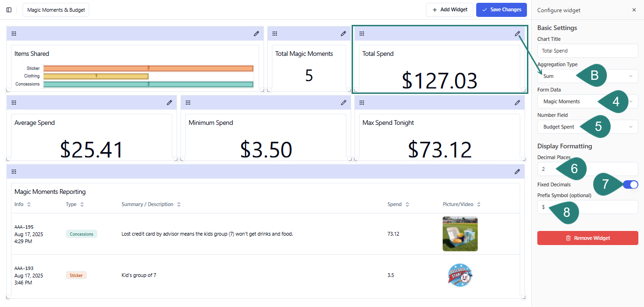Open the Aggregation Type dropdown

631,76
